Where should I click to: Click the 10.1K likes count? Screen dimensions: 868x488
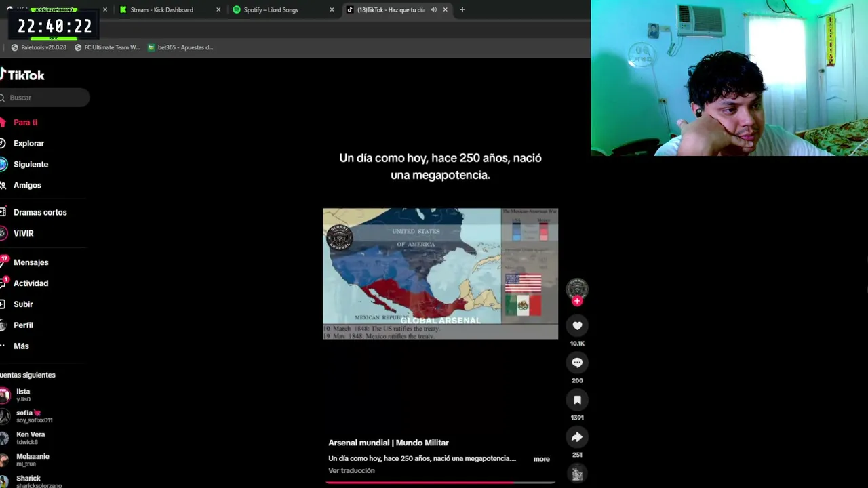coord(577,344)
